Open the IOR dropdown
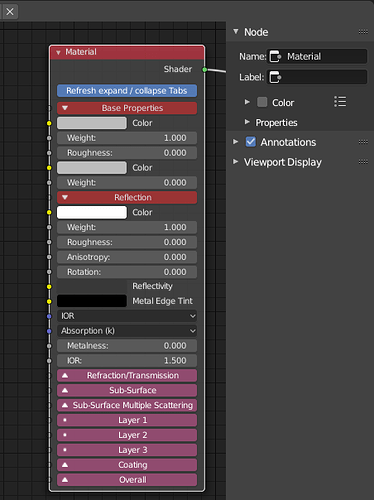374x500 pixels. tap(127, 316)
